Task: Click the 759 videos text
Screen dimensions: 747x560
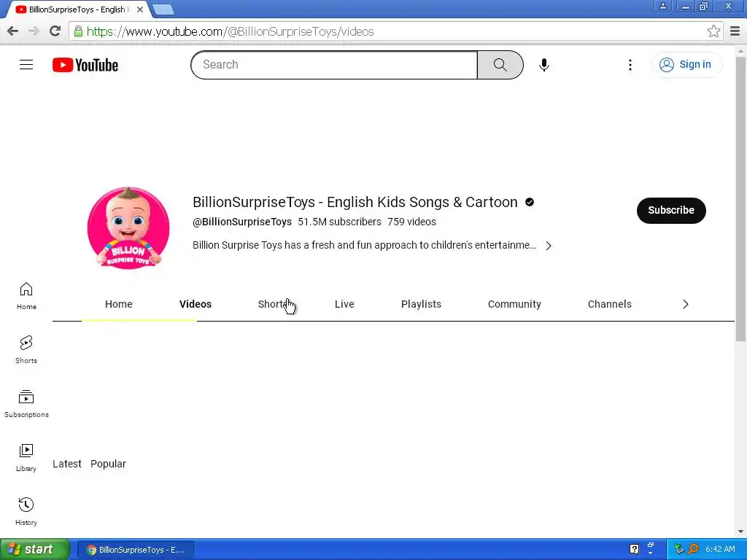Action: click(x=411, y=222)
